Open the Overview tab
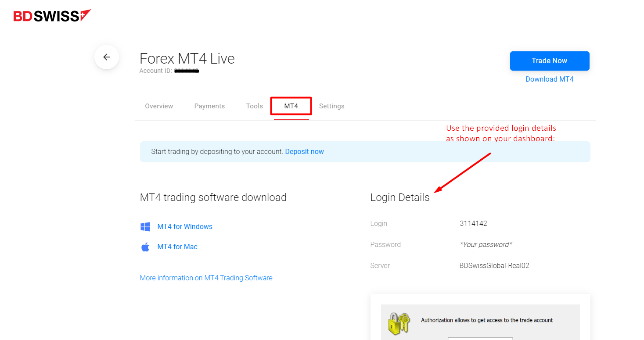 click(x=159, y=106)
